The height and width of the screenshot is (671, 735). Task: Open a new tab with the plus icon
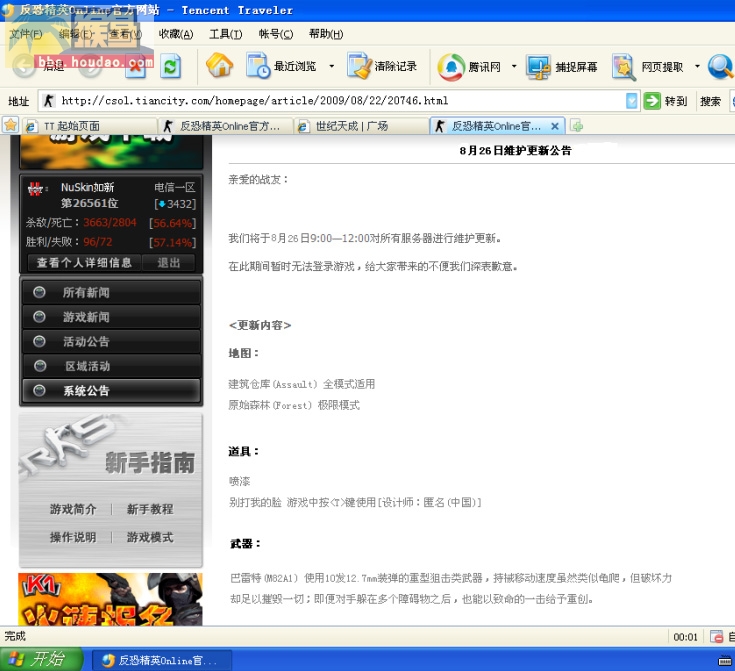coord(577,126)
